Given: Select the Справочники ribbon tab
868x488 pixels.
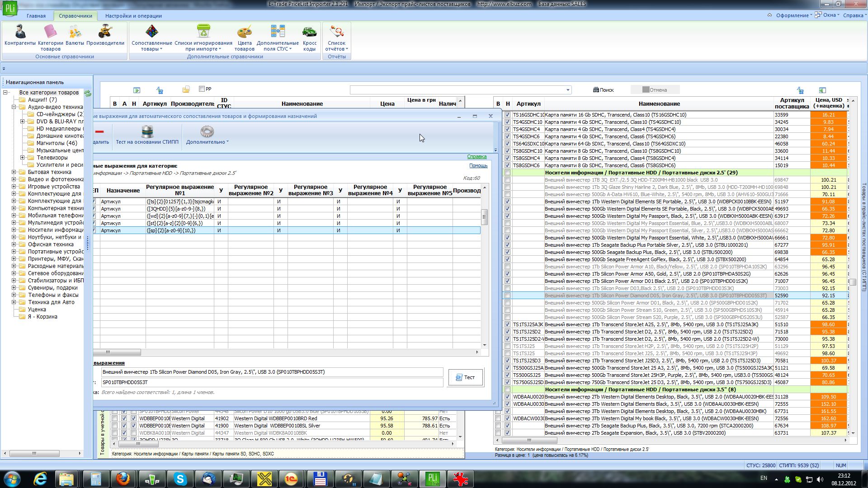Looking at the screenshot, I should [x=75, y=16].
